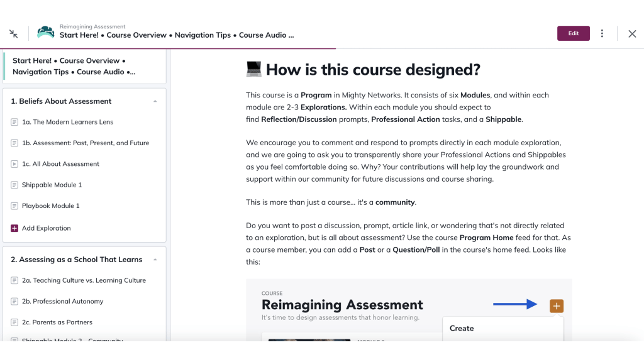This screenshot has height=362, width=644.
Task: Click the collapse panel arrows icon top-left
Action: tap(13, 32)
